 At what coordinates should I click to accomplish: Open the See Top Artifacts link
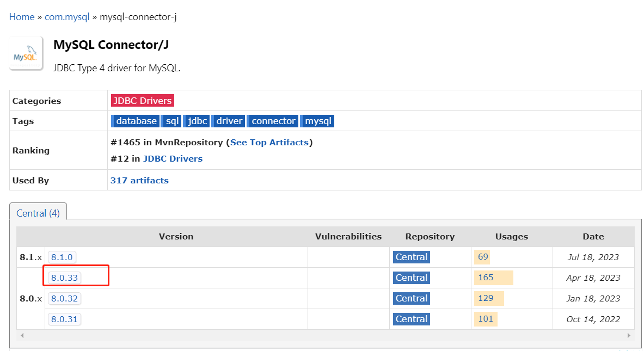269,143
